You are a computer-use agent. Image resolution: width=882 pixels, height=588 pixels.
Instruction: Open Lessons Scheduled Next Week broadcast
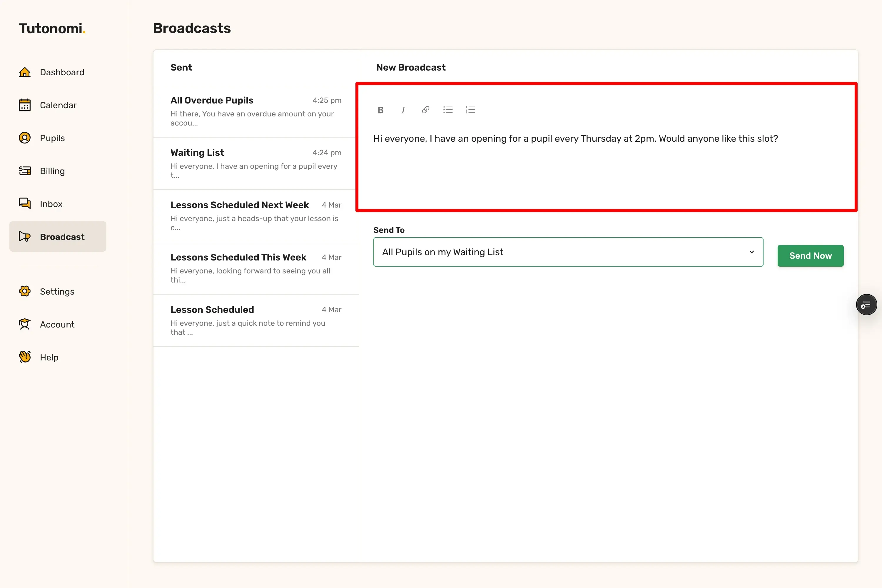coord(256,216)
